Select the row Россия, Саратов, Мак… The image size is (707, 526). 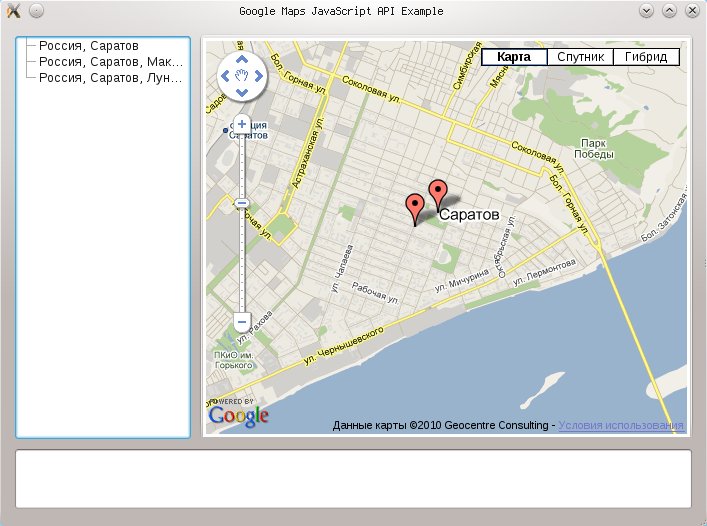click(x=111, y=62)
